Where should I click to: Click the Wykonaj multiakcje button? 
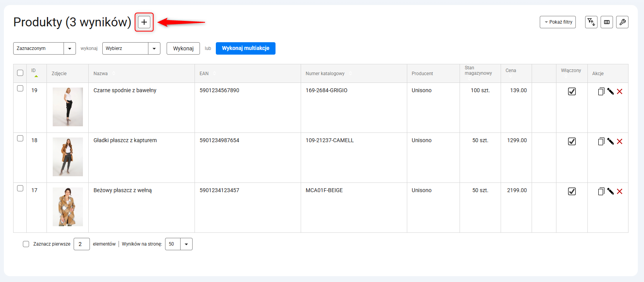click(245, 48)
